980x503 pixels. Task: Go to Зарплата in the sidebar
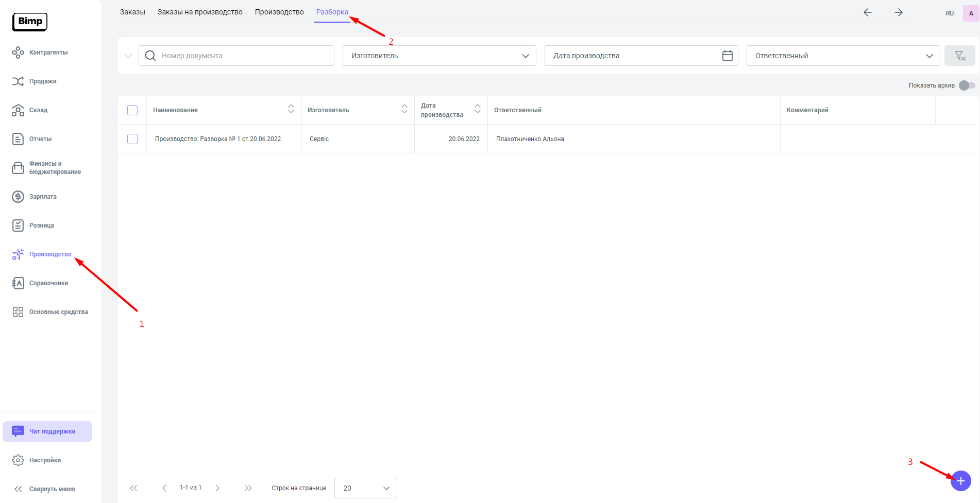click(43, 197)
